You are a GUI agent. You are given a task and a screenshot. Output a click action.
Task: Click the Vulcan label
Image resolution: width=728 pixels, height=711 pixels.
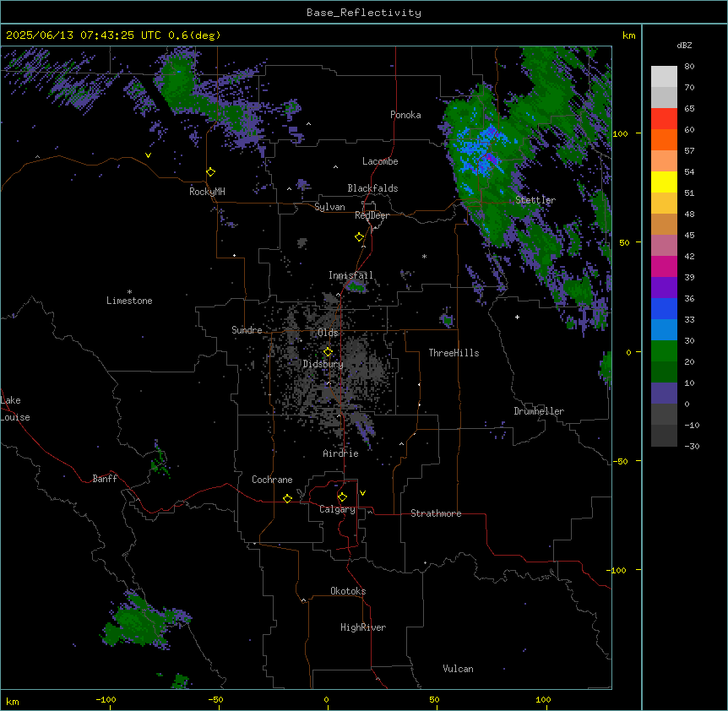[459, 669]
